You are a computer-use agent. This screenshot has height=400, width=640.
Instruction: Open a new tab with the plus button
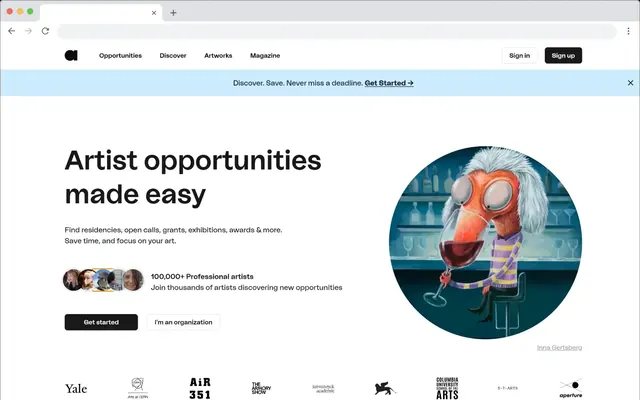pyautogui.click(x=173, y=13)
